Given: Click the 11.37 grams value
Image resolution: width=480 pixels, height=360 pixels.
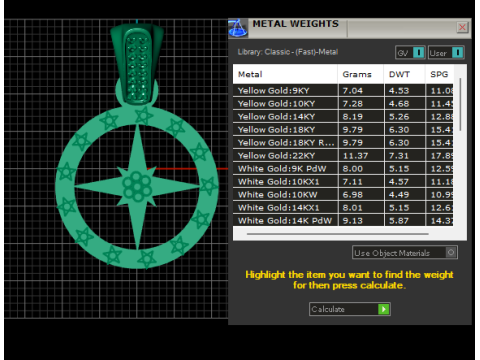Looking at the screenshot, I should click(x=355, y=156).
